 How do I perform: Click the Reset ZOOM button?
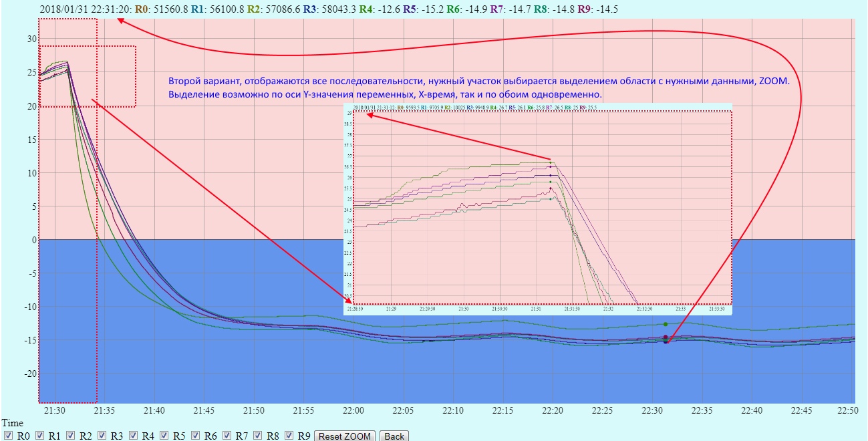coord(344,436)
